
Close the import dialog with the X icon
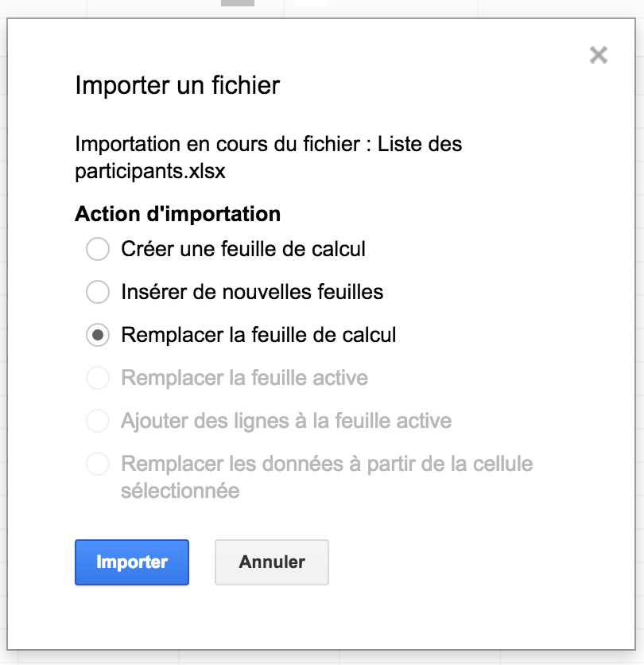pyautogui.click(x=598, y=55)
